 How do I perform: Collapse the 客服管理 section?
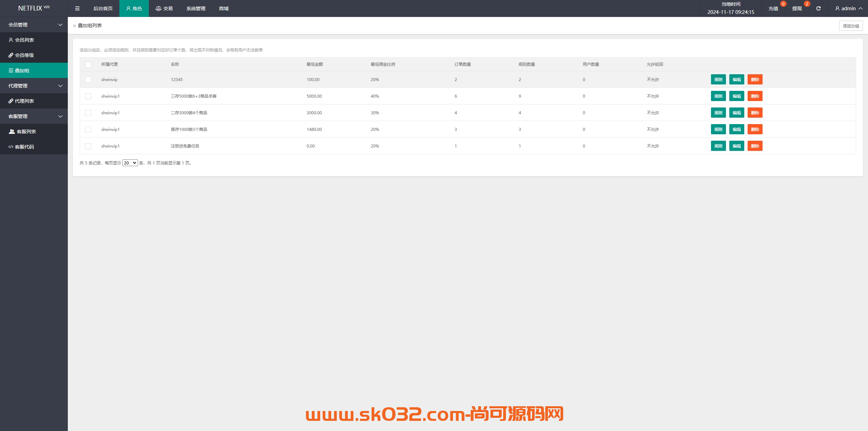(x=34, y=116)
